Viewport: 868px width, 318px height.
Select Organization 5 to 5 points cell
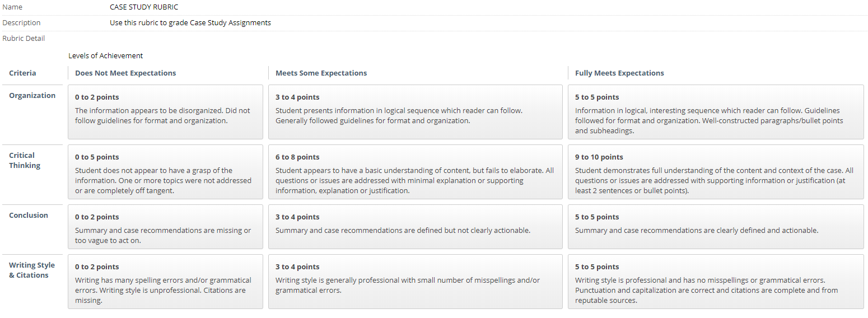click(x=716, y=112)
